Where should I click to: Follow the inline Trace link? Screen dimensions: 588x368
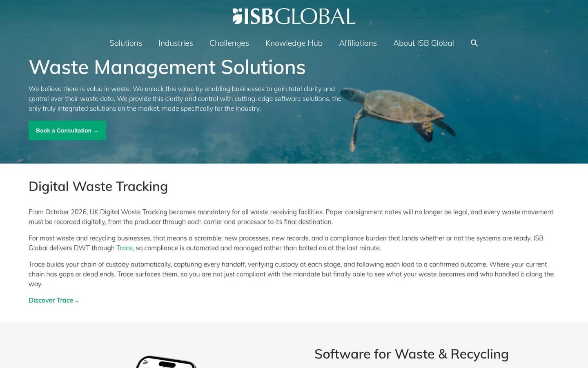125,248
